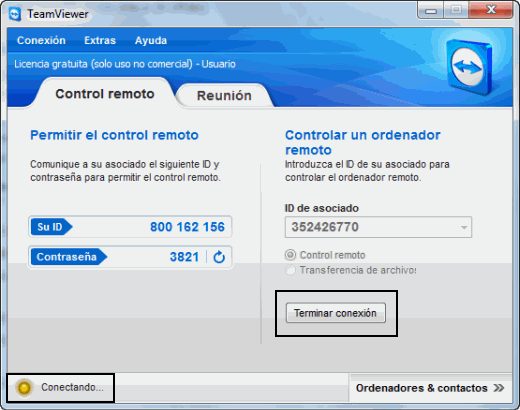This screenshot has width=520, height=410.
Task: Expand Ordenadores & contactos with double chevron
Action: 499,388
